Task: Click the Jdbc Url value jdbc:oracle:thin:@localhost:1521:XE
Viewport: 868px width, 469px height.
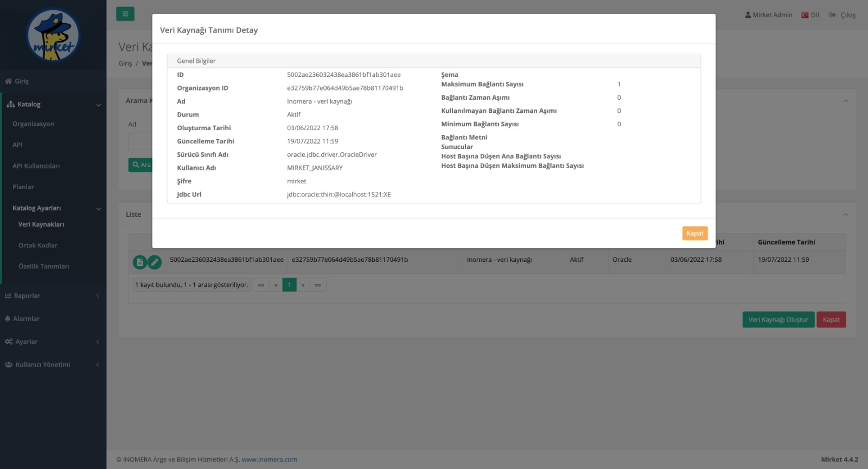Action: [339, 195]
